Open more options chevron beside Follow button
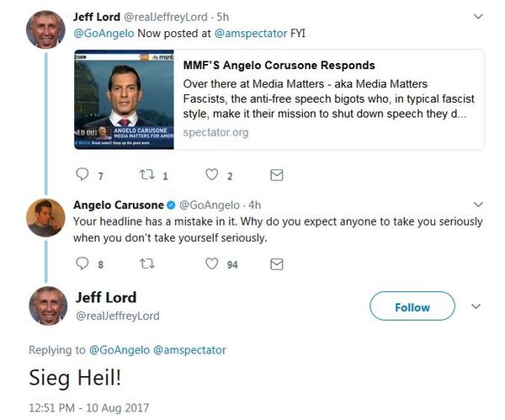The width and height of the screenshot is (505, 420). click(475, 306)
